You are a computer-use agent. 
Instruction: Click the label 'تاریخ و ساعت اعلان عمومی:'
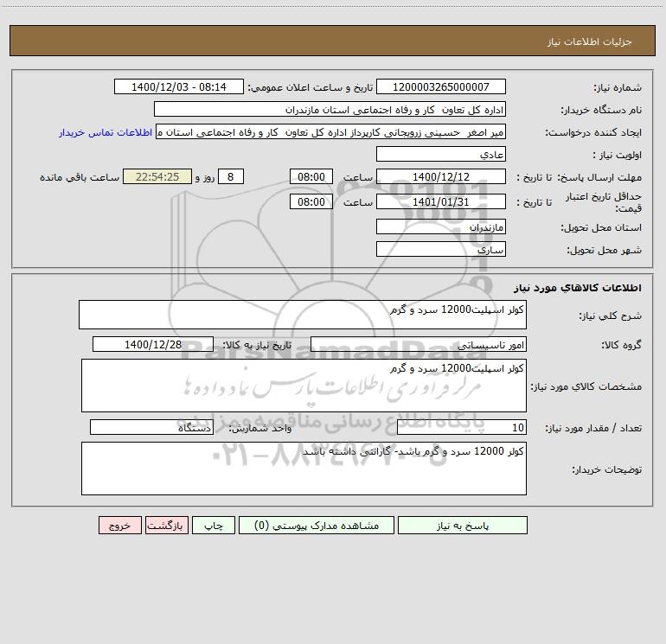click(x=311, y=87)
